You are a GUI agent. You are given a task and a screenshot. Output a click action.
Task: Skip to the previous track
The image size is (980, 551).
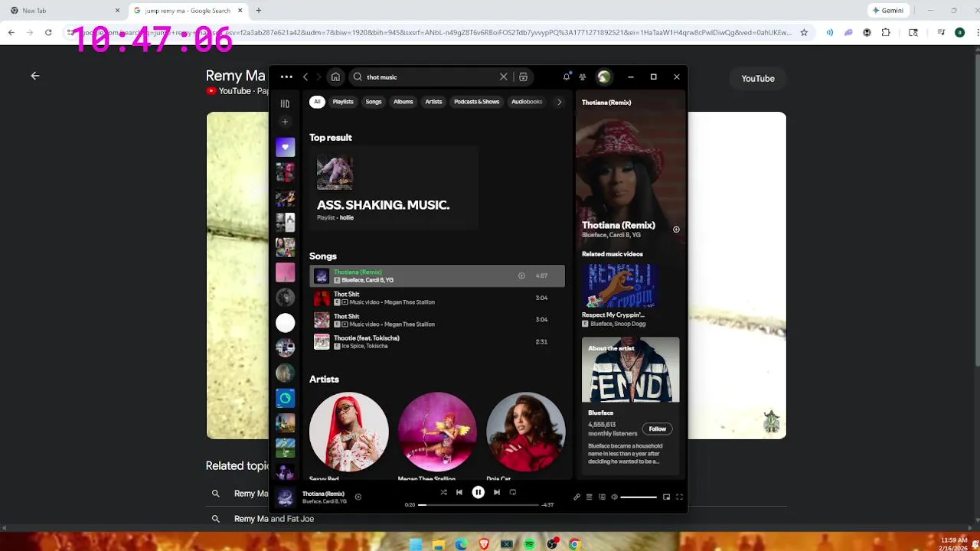pyautogui.click(x=459, y=492)
